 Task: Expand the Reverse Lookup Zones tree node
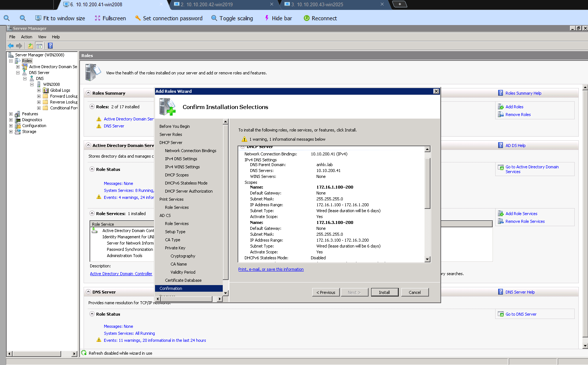tap(39, 102)
